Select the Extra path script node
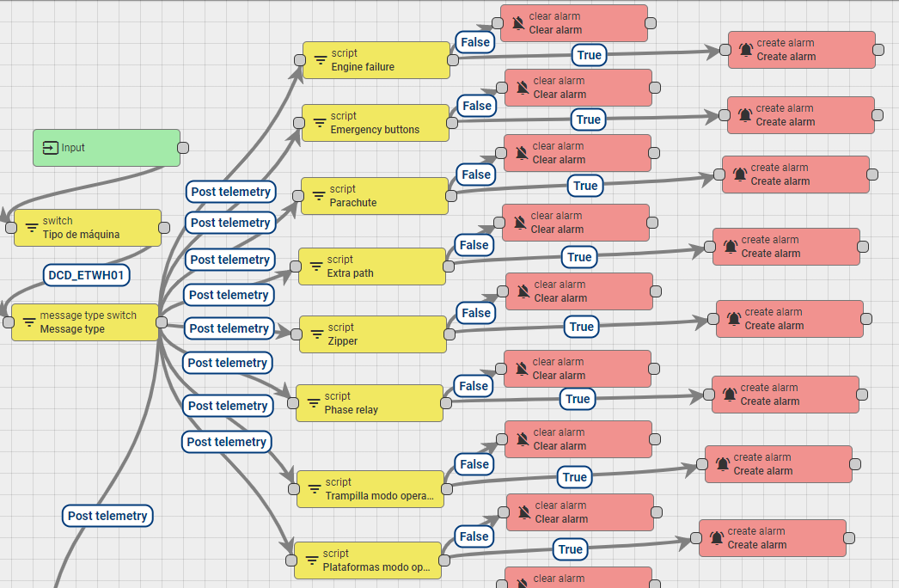The height and width of the screenshot is (588, 899). point(371,266)
